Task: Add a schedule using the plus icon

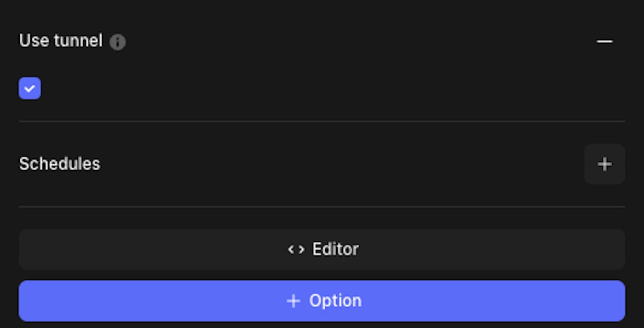Action: click(604, 164)
